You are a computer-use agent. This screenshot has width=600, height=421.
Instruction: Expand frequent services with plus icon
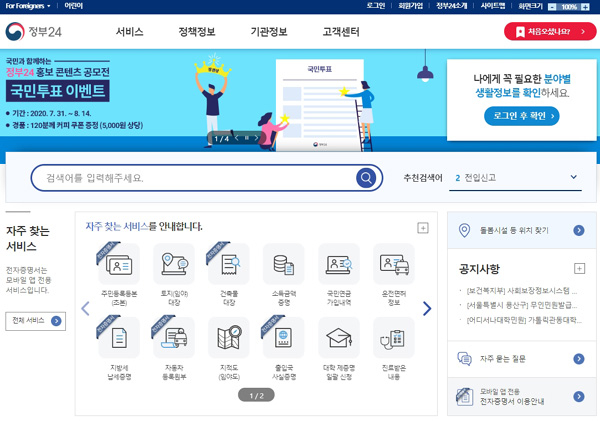423,228
